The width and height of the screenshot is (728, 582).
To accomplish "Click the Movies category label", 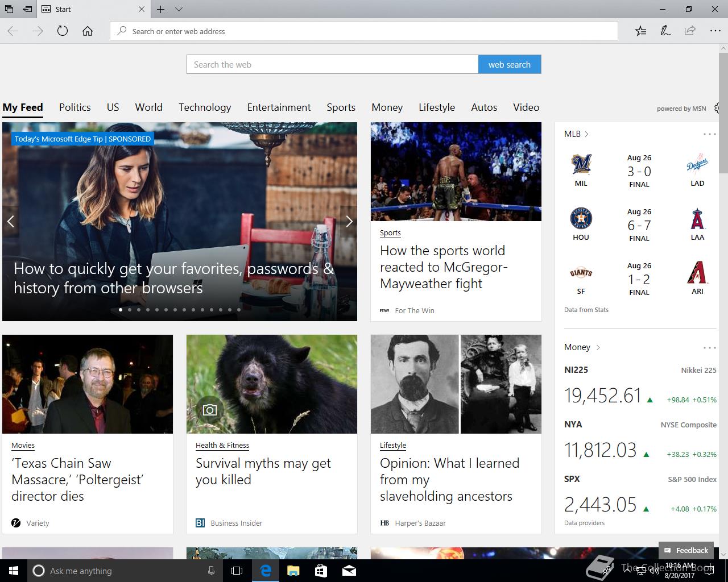I will pyautogui.click(x=23, y=445).
